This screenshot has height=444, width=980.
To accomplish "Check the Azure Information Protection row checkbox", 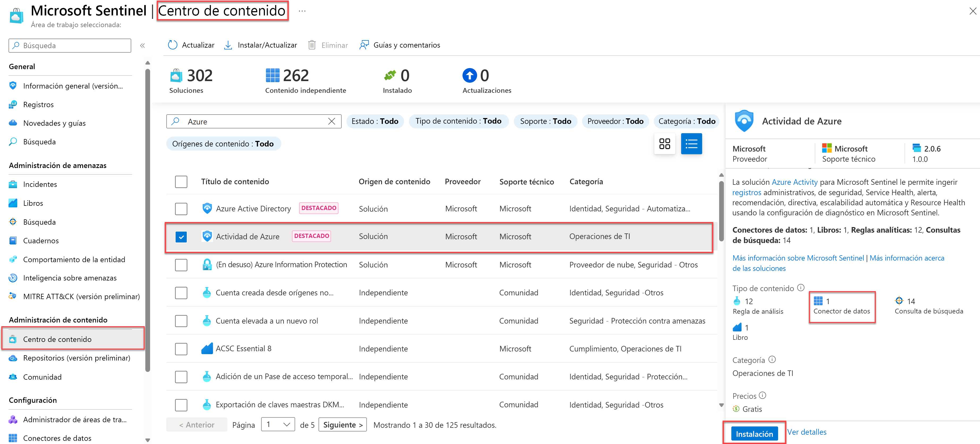I will pos(181,265).
